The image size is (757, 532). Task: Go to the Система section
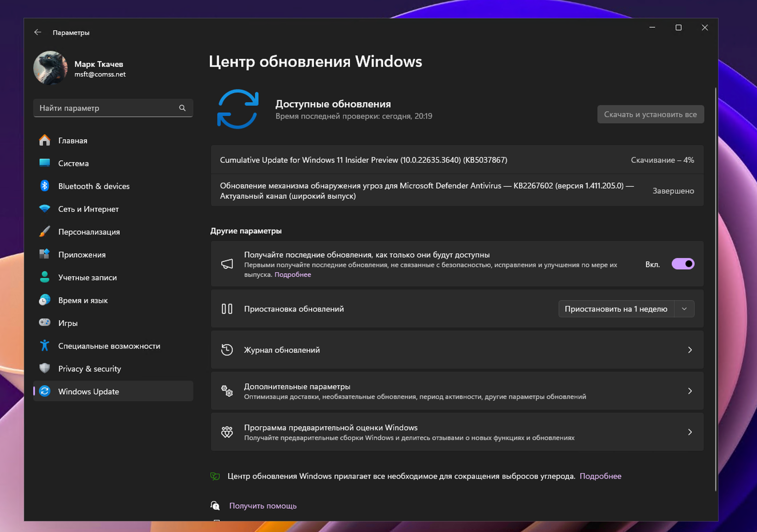click(x=113, y=163)
